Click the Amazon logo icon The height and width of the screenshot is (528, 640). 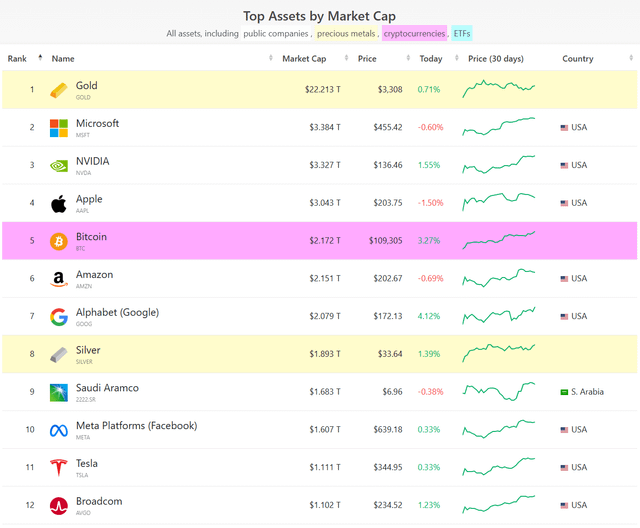tap(59, 279)
